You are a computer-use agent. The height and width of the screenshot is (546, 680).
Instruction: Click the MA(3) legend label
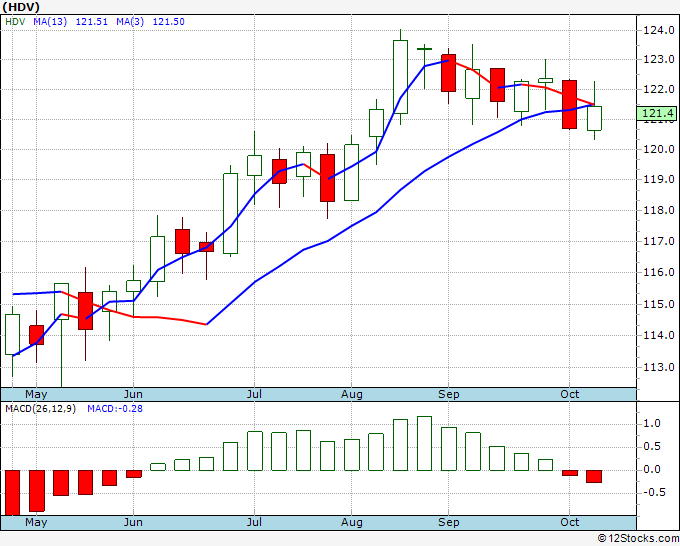coord(130,22)
